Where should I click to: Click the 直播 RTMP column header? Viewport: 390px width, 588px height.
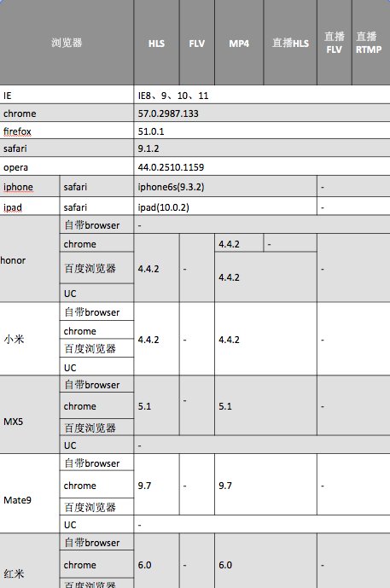pos(371,43)
